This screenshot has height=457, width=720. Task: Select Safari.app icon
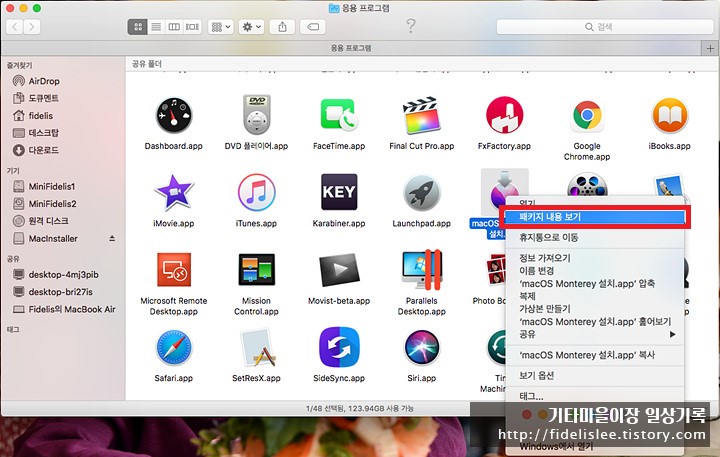click(174, 347)
